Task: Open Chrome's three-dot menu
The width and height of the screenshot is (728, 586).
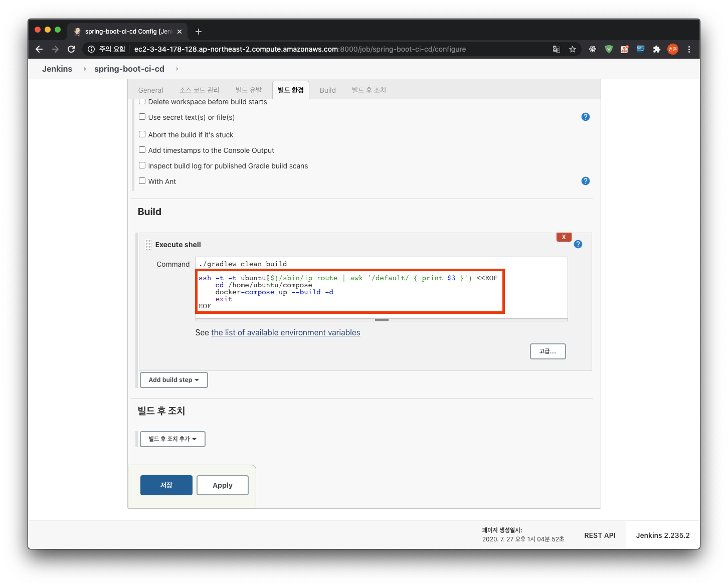Action: [689, 49]
